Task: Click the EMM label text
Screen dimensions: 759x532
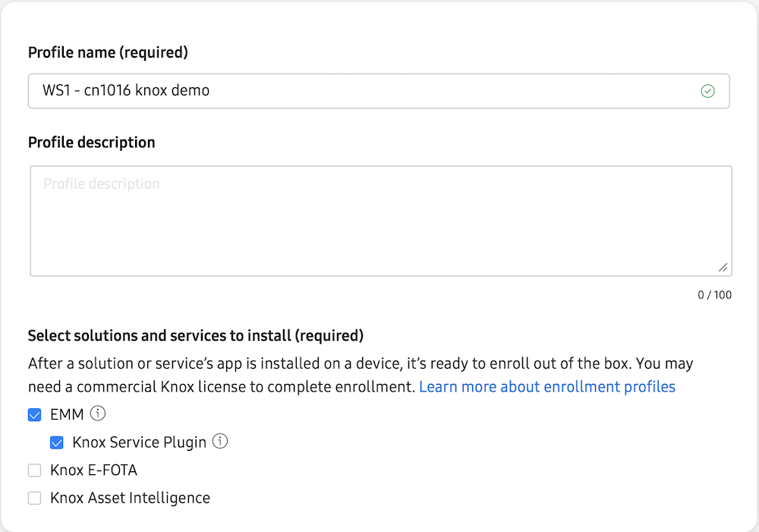Action: (67, 415)
